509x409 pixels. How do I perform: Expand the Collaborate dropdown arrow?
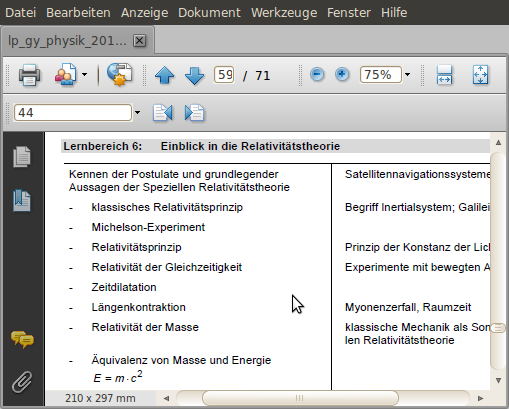pyautogui.click(x=84, y=75)
